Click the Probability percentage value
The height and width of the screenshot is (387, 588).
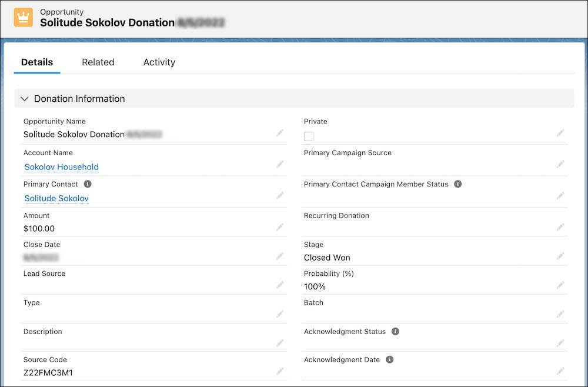[315, 286]
